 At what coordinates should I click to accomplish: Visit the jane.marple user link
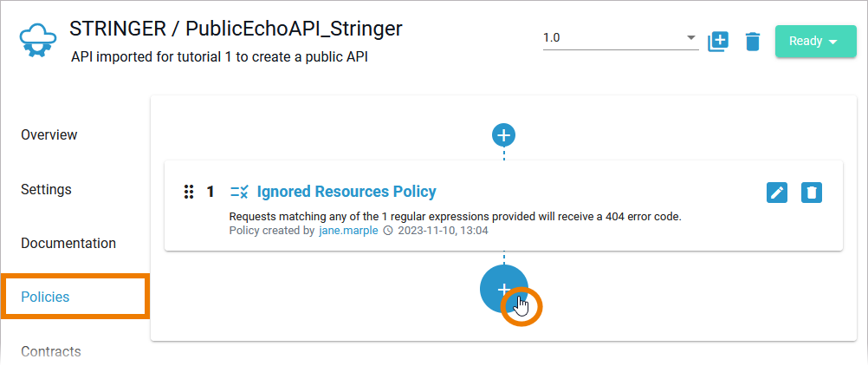(348, 231)
